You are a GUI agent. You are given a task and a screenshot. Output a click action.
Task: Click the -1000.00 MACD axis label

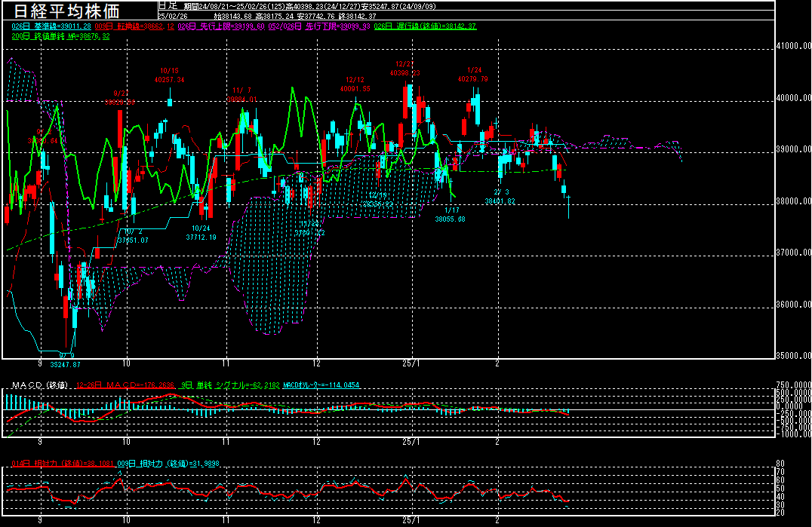click(x=794, y=434)
